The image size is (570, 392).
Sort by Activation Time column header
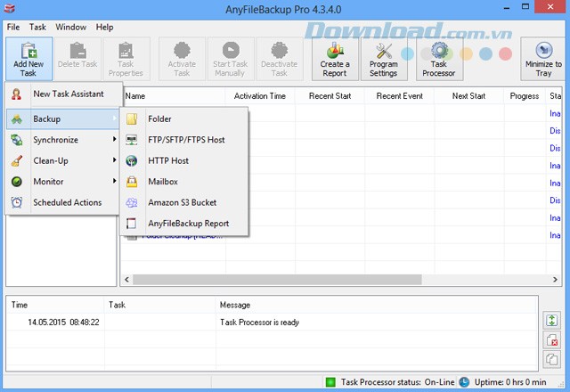260,96
